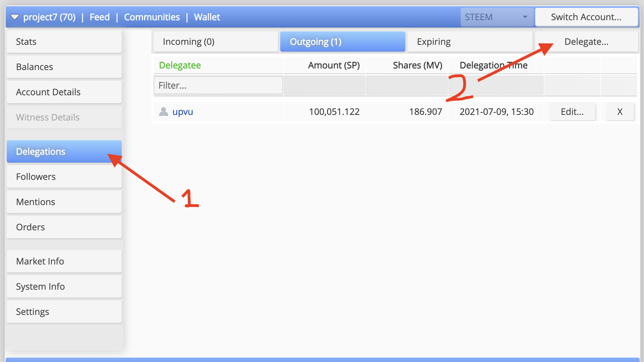644x362 pixels.
Task: Open the Expiring delegations tab
Action: 470,42
